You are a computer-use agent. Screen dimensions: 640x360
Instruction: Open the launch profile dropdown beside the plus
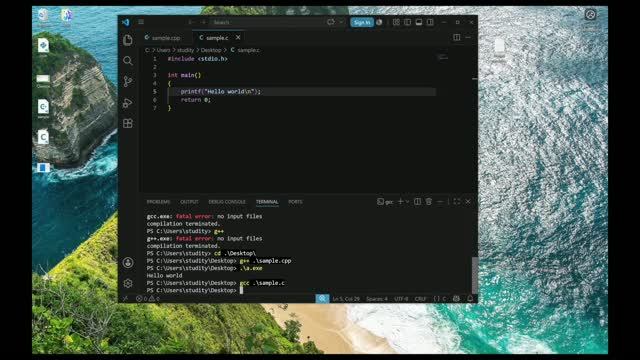click(407, 202)
